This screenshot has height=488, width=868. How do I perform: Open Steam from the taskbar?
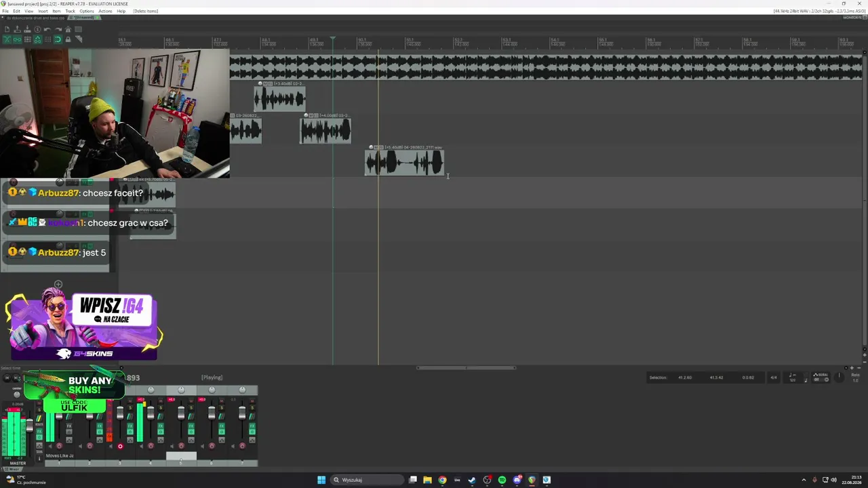tap(472, 480)
